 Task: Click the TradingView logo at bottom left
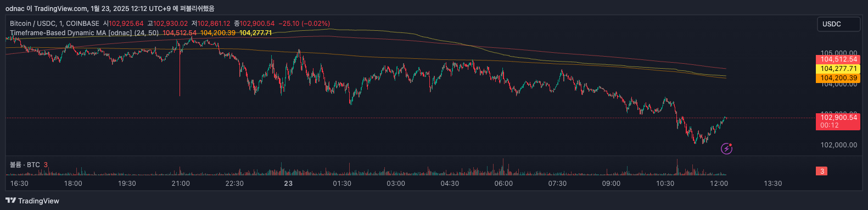pyautogui.click(x=32, y=201)
